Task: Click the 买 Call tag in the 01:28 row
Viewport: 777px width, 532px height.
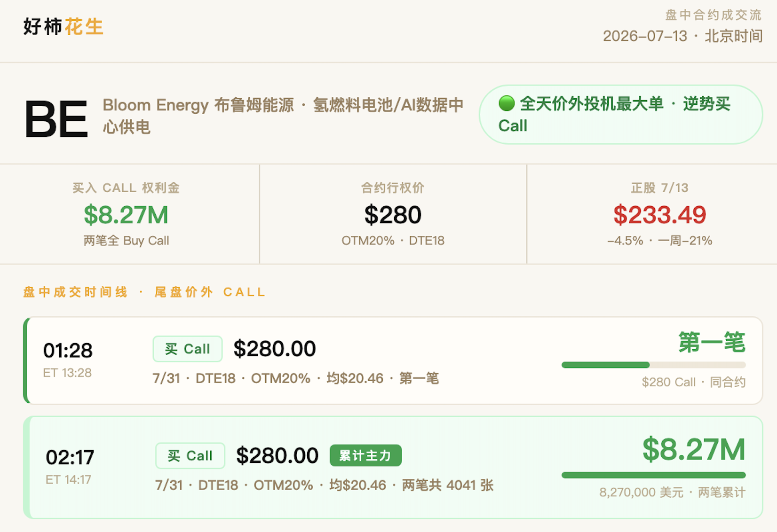Action: (187, 349)
